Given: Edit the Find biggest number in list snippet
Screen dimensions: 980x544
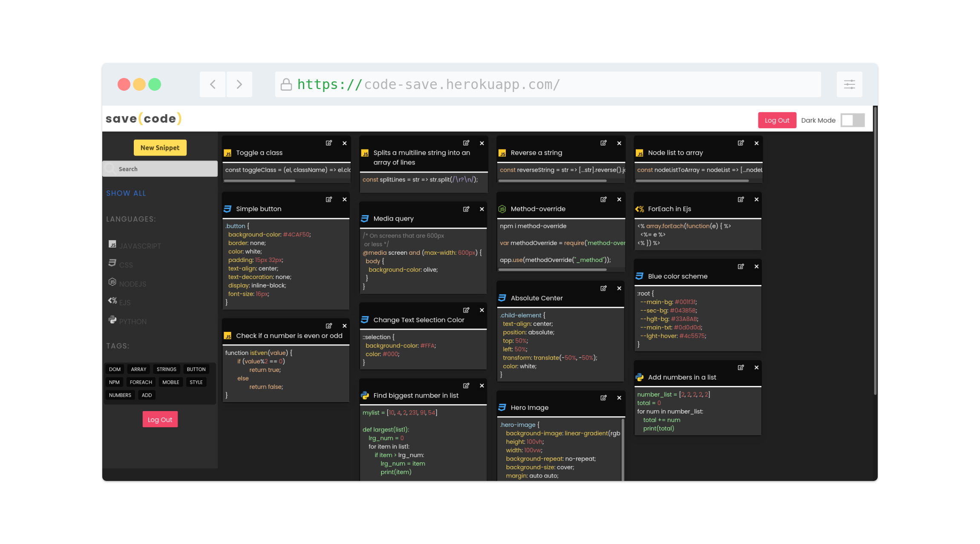Looking at the screenshot, I should (466, 386).
